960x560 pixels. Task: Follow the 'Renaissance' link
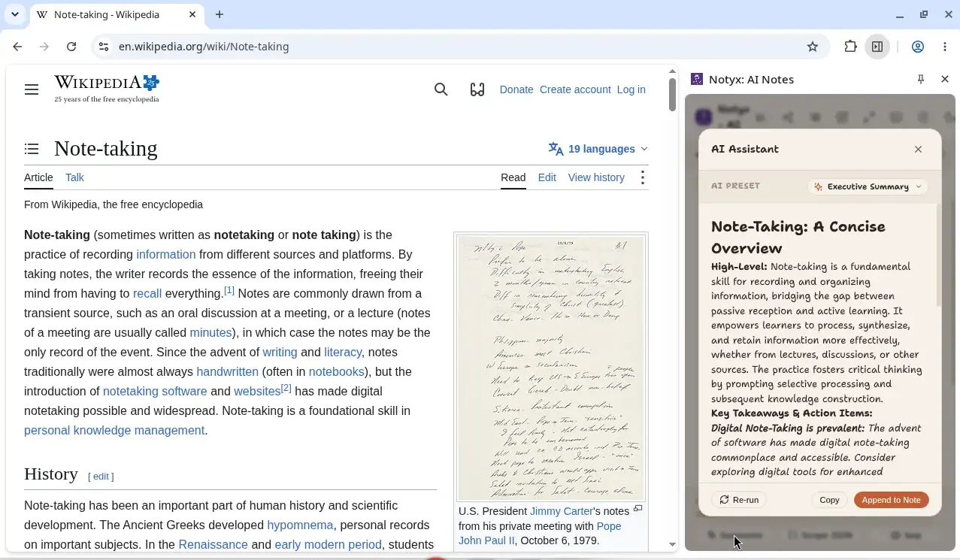coord(213,544)
